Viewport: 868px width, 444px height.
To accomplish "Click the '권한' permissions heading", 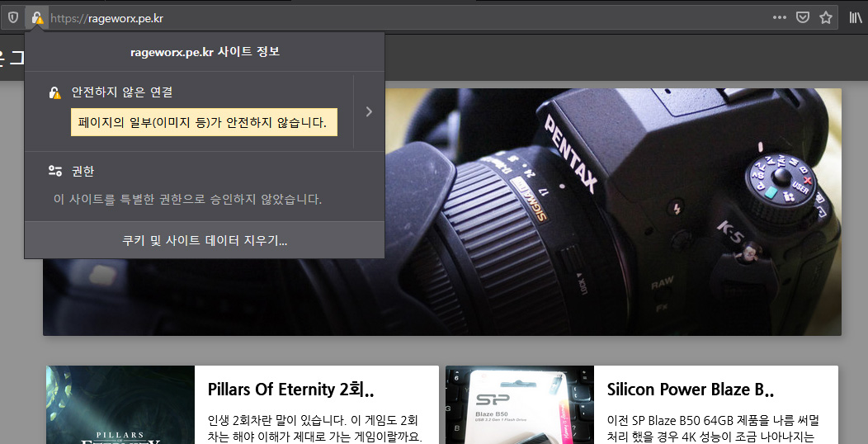I will click(83, 171).
